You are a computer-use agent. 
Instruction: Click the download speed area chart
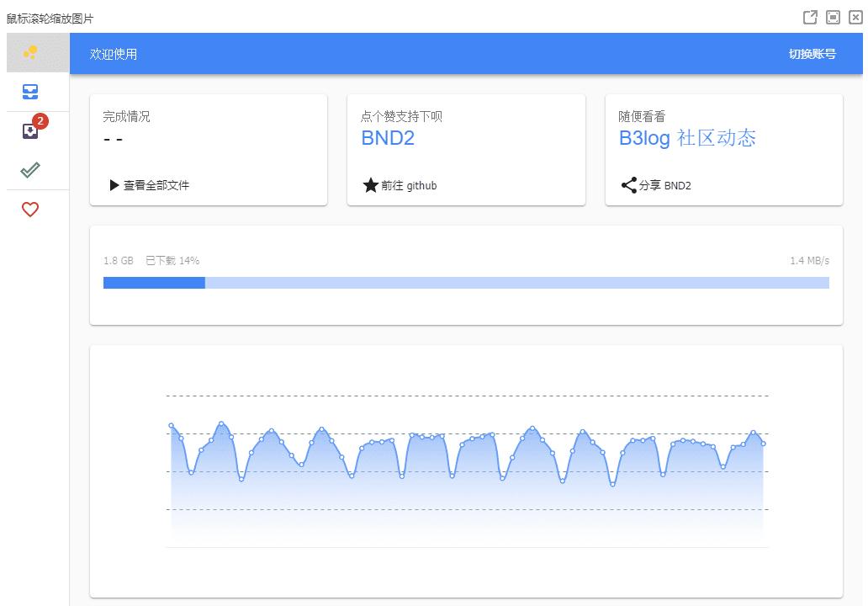pos(467,471)
